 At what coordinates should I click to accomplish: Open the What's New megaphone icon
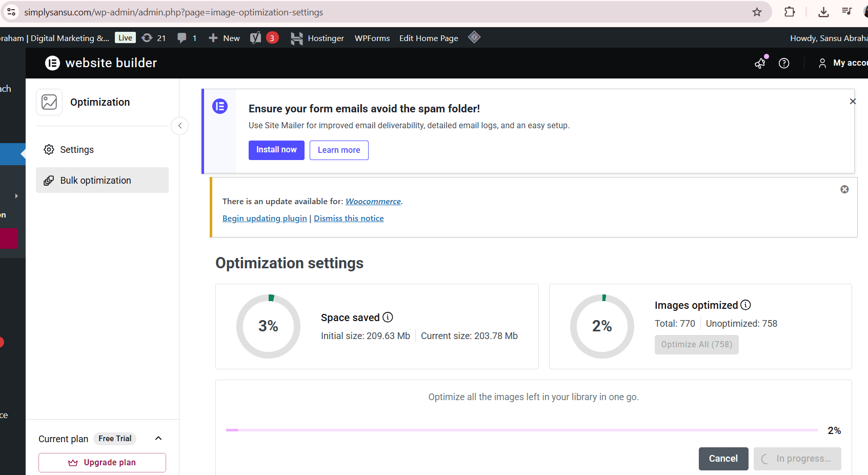(x=761, y=63)
